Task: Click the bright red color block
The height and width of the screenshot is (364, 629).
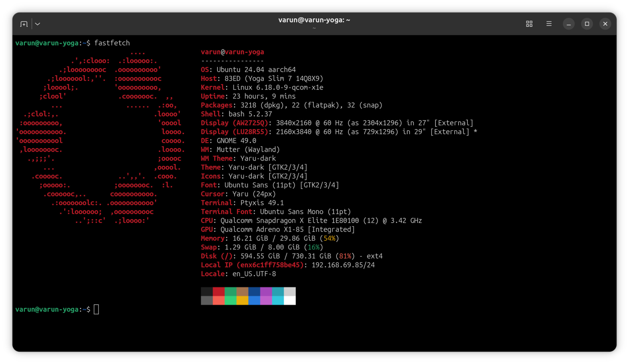Action: [218, 300]
